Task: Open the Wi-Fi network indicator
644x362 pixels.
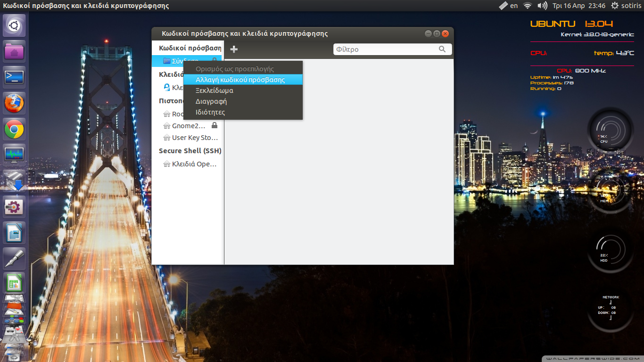Action: coord(528,6)
